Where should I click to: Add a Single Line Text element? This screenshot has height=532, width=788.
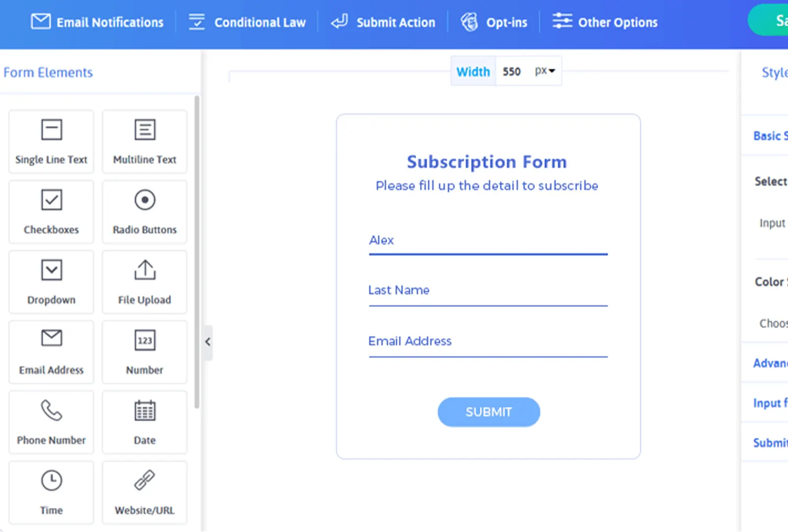(x=51, y=141)
